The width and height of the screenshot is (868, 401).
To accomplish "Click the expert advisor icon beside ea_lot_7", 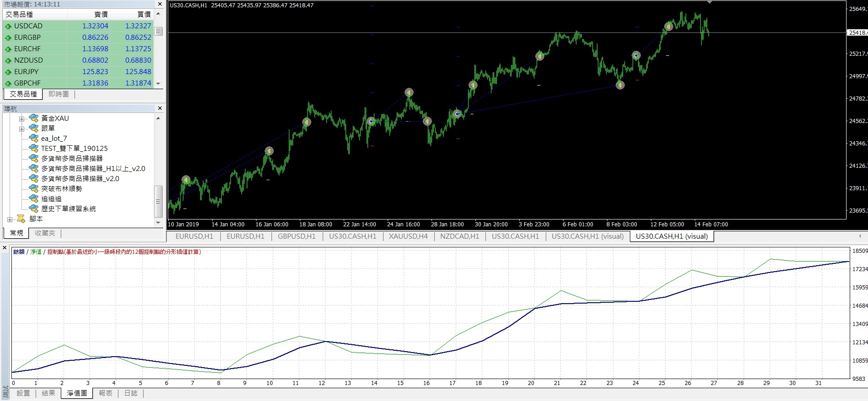I will pos(33,138).
